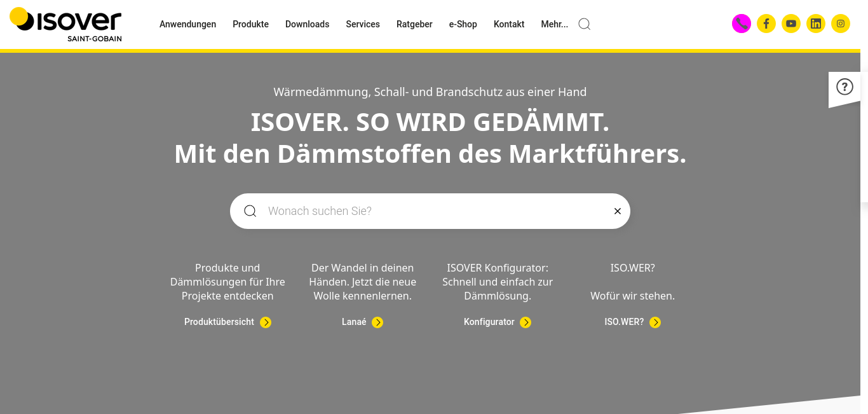Open the header search magnifier icon
868x414 pixels.
coord(585,24)
